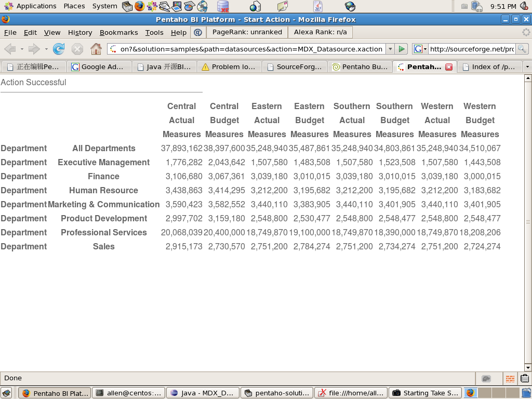
Task: Click firewall icon in the status bar
Action: pos(510,378)
